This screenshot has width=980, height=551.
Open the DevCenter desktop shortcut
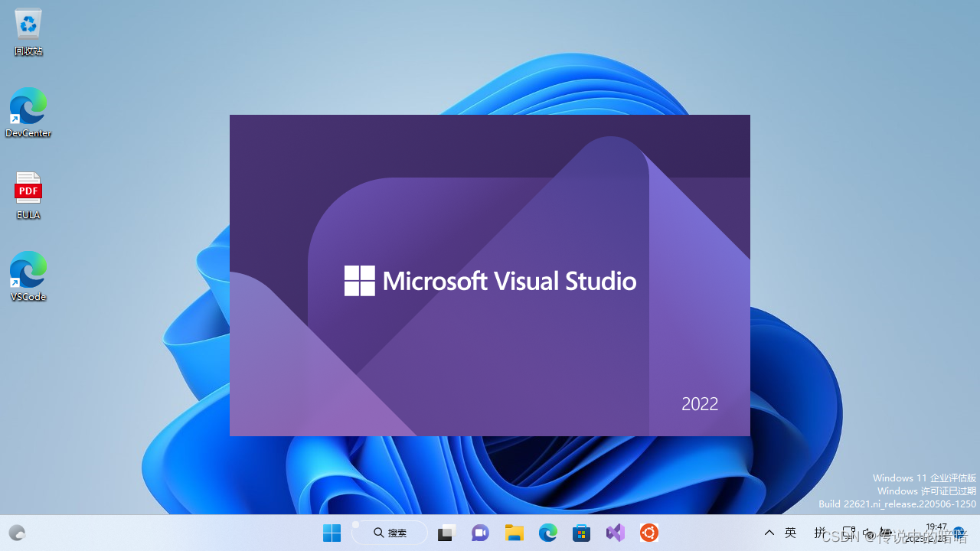28,112
